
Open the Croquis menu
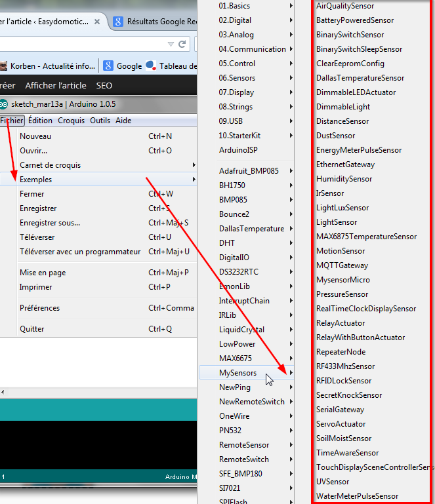point(71,121)
